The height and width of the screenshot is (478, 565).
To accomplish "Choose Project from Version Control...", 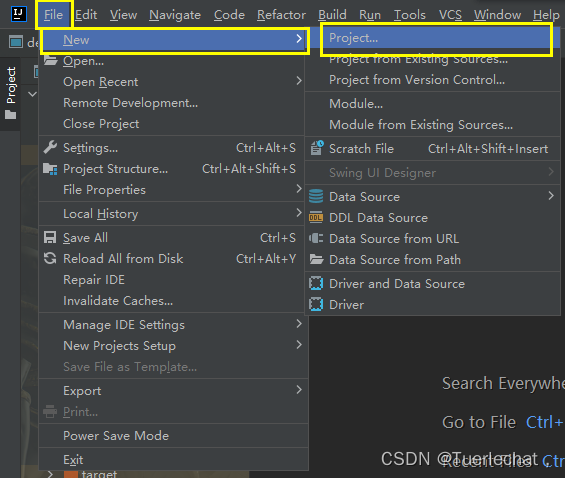I will pos(432,80).
